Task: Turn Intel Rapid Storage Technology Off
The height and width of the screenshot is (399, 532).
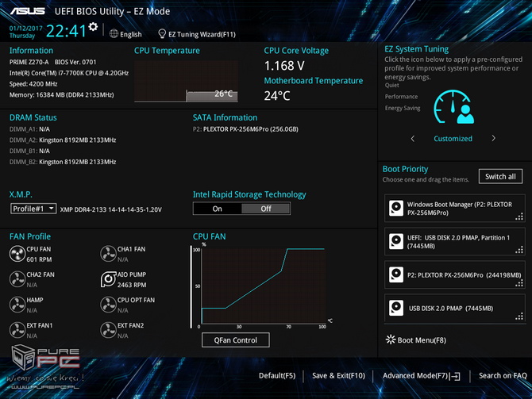Action: pos(266,209)
